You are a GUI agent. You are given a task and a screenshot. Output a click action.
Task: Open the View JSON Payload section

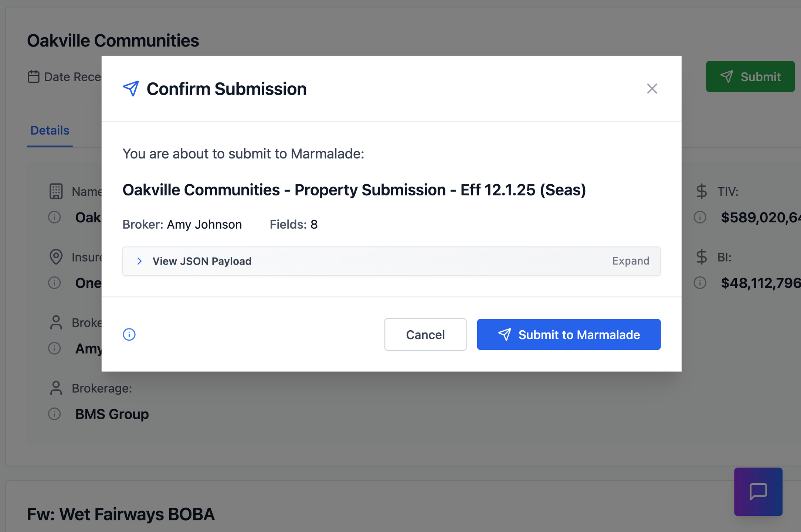tap(202, 261)
